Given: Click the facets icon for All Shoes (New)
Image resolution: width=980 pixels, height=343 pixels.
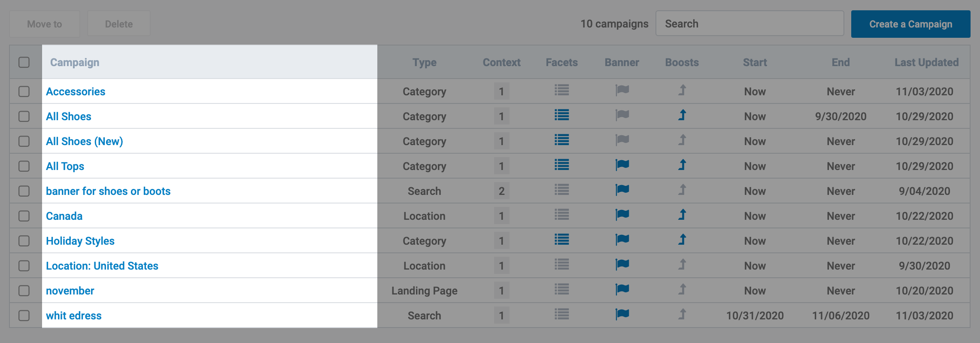Looking at the screenshot, I should pyautogui.click(x=561, y=140).
